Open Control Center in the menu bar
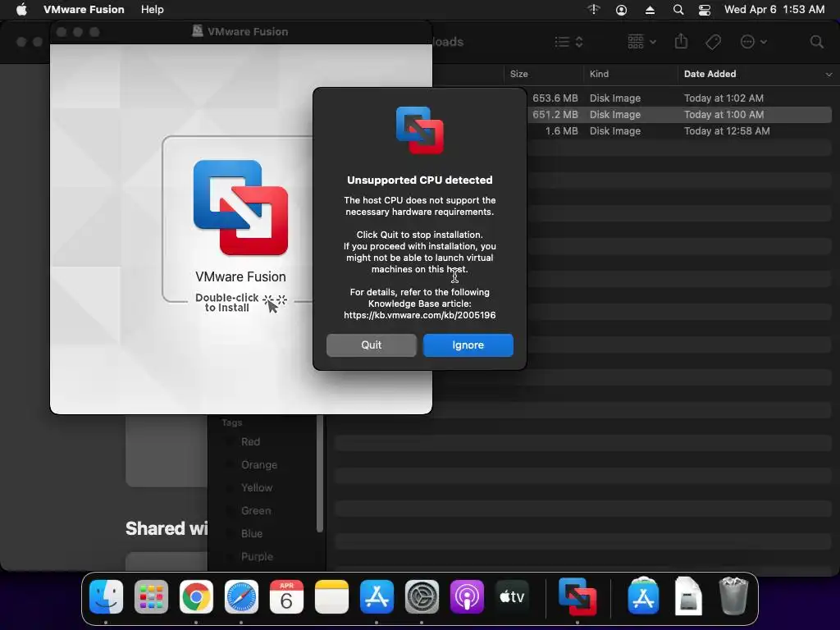 point(705,10)
